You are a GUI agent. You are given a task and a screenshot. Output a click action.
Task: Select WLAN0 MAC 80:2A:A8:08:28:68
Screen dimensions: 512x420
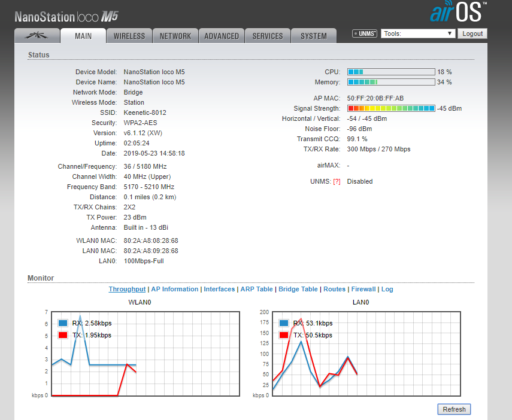[151, 241]
